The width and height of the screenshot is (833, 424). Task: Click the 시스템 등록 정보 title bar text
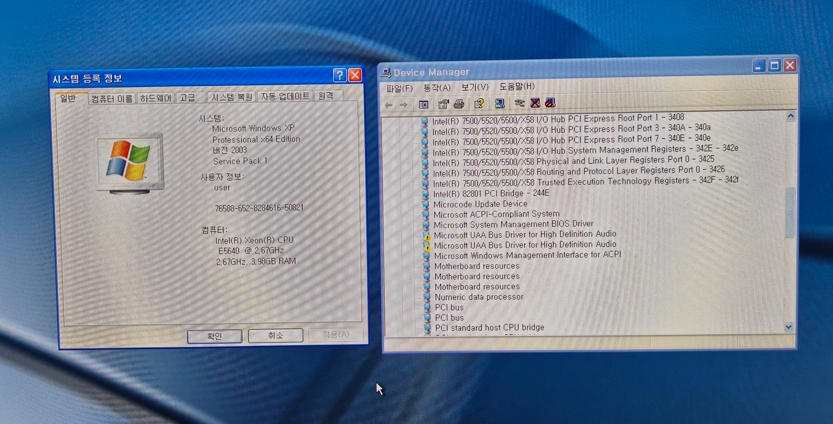[x=87, y=79]
